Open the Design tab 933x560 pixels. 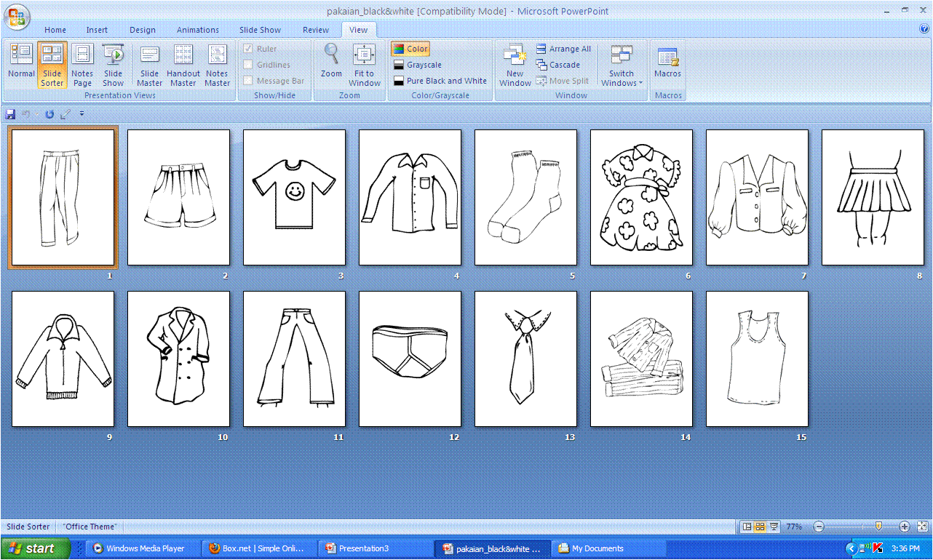tap(143, 30)
